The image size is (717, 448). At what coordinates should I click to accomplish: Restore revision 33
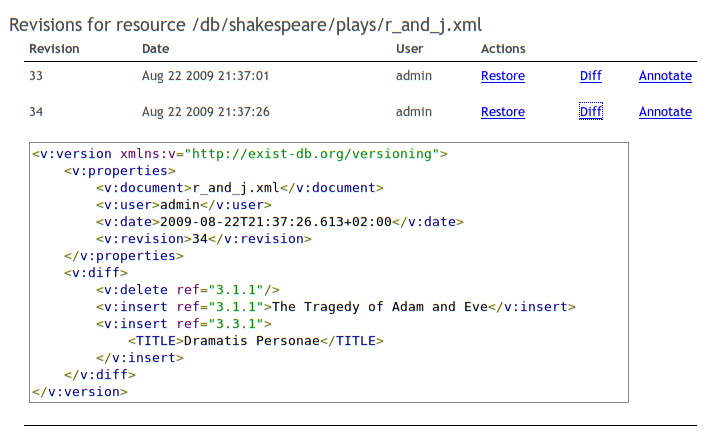tap(503, 76)
